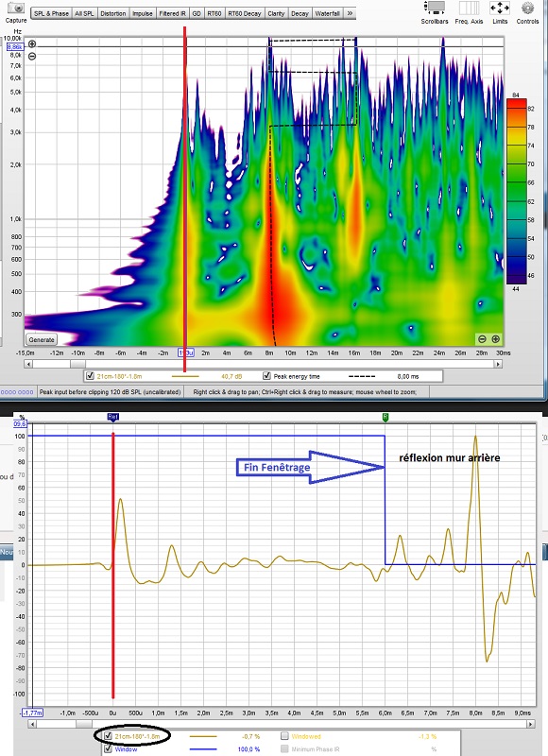Click the Freq. Axis icon

pos(469,8)
